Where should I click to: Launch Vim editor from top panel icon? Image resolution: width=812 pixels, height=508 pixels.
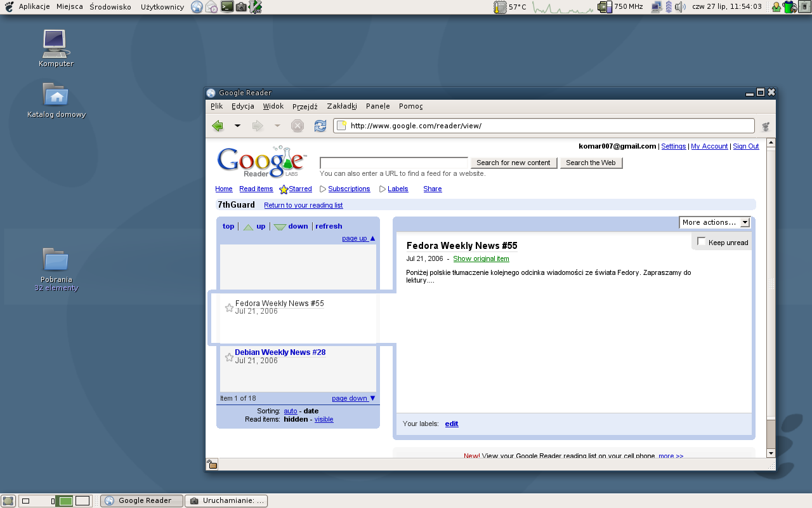[x=255, y=7]
